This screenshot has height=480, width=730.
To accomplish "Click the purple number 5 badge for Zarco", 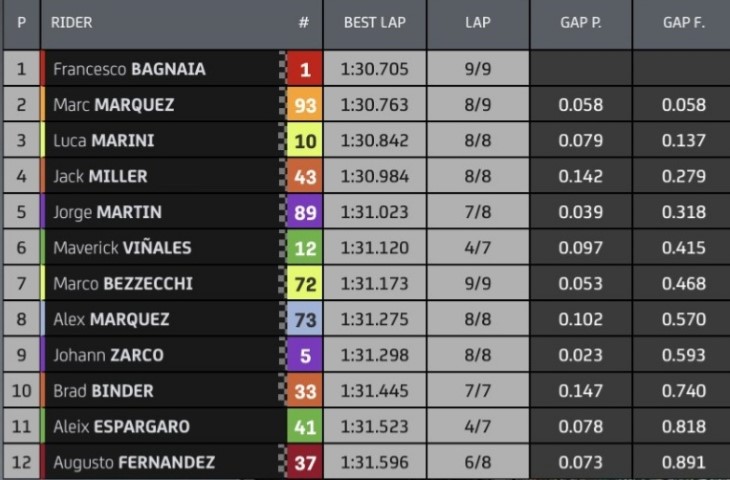I will click(x=304, y=355).
